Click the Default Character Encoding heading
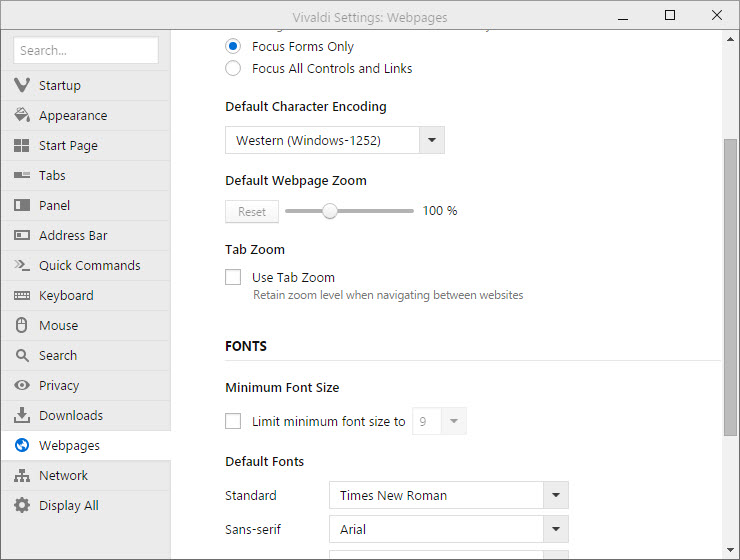 pyautogui.click(x=306, y=107)
